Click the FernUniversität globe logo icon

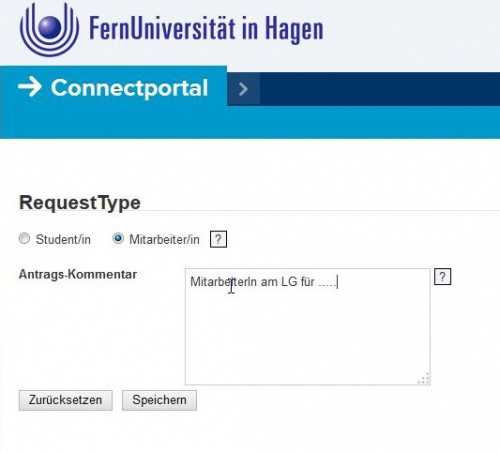(x=49, y=28)
